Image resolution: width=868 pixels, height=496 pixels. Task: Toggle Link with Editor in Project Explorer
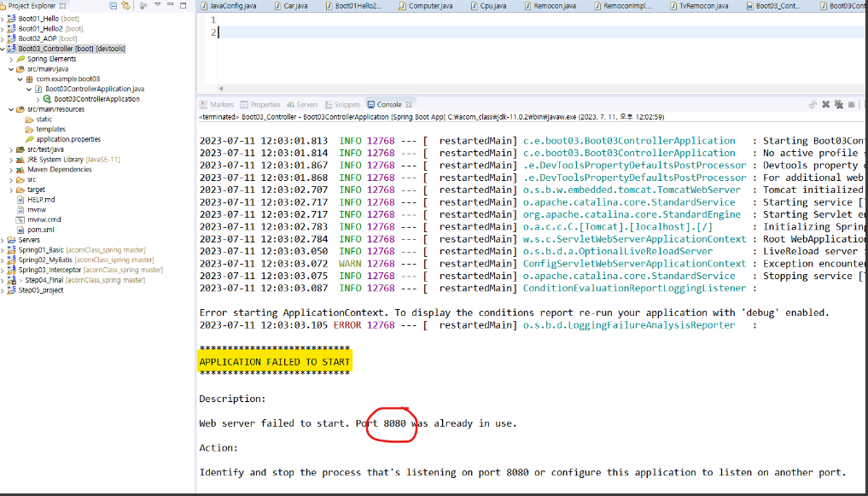click(x=125, y=4)
